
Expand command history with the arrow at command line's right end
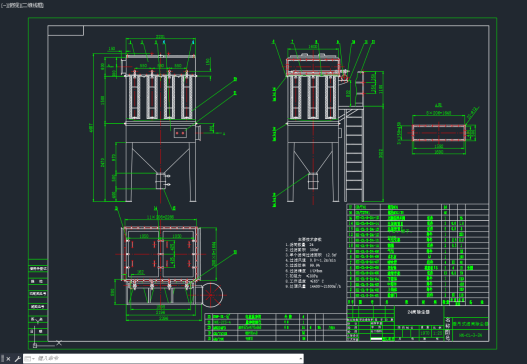[x=300, y=359]
